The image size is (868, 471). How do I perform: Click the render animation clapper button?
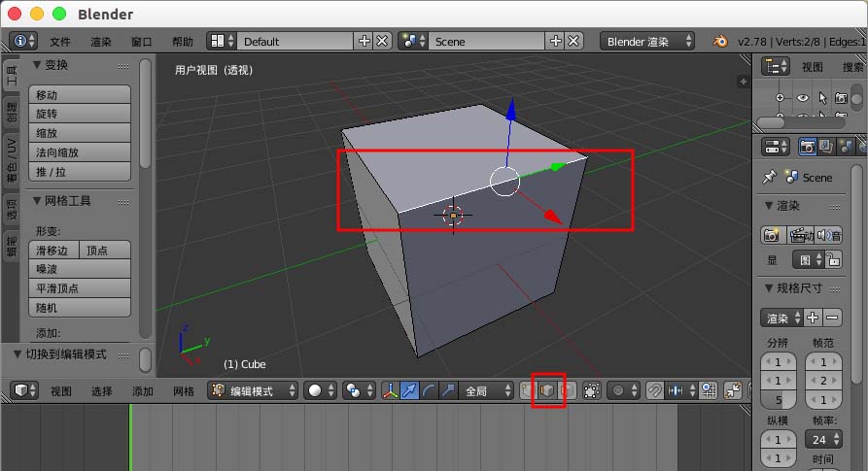click(x=801, y=235)
